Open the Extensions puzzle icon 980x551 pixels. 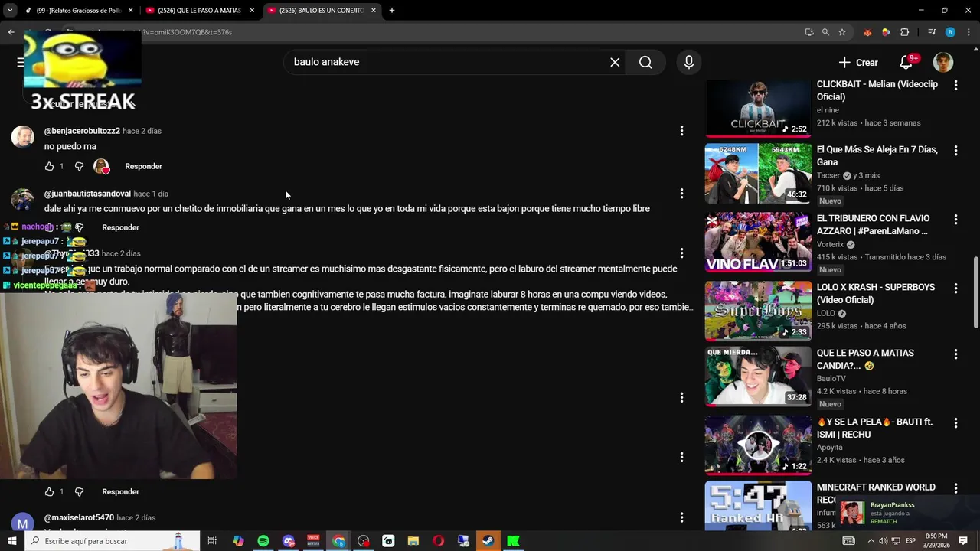pos(904,32)
